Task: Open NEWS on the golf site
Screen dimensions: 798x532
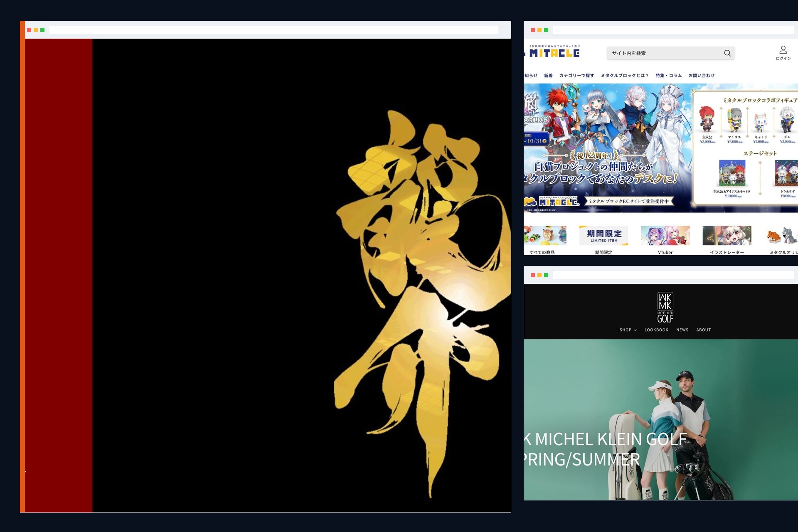Action: pos(682,330)
